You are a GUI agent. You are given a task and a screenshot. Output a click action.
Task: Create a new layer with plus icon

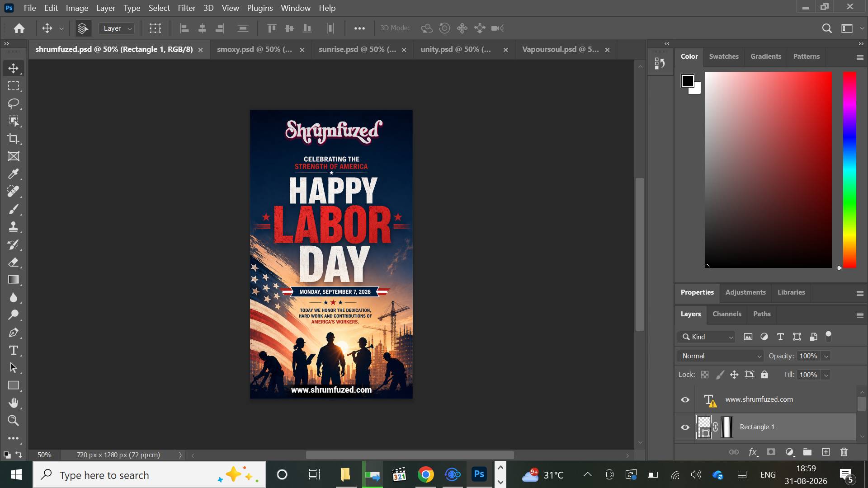click(x=826, y=452)
